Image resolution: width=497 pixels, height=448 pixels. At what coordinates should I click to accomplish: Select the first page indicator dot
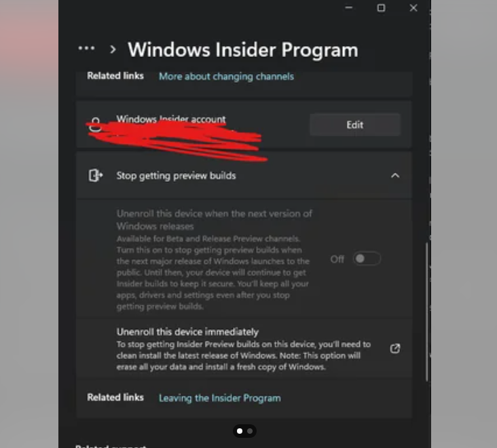(x=240, y=431)
